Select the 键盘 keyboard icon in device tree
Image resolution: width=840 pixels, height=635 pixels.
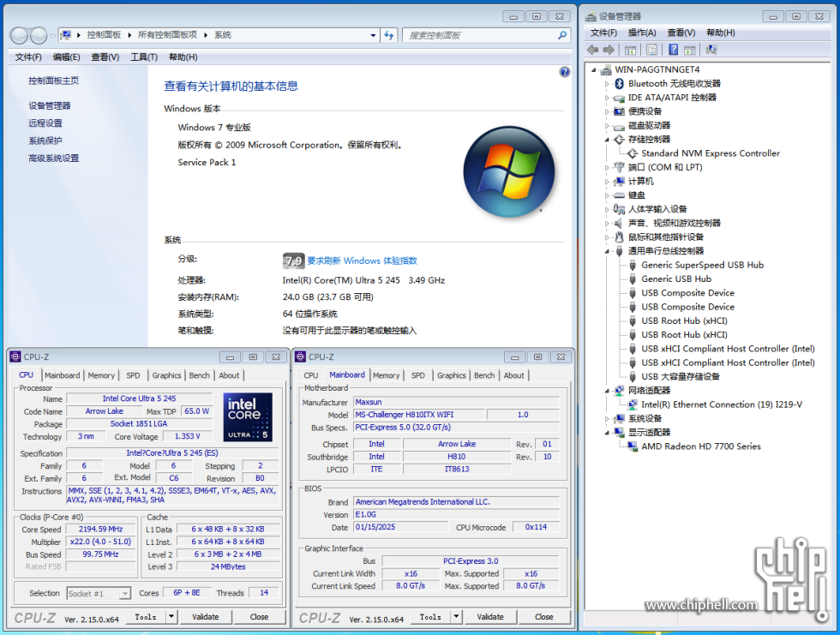619,195
